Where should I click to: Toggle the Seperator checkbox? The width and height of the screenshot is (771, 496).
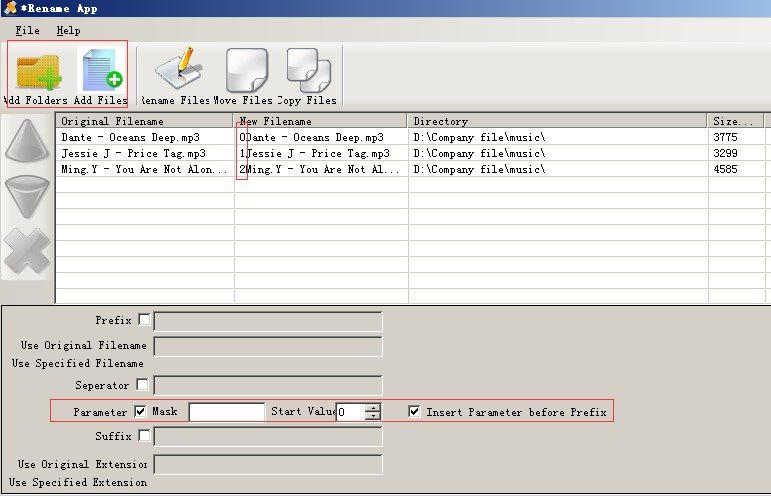click(142, 384)
